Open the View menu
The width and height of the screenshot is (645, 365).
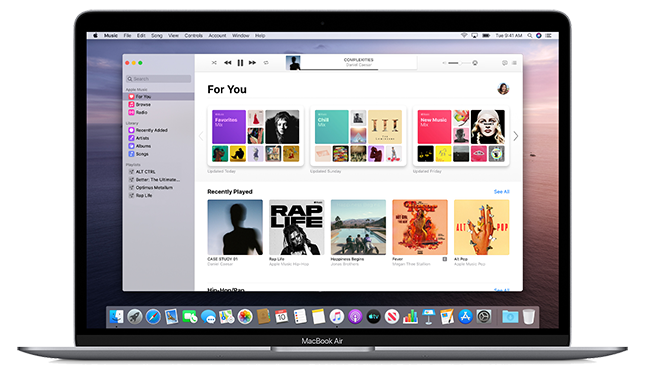pyautogui.click(x=173, y=36)
